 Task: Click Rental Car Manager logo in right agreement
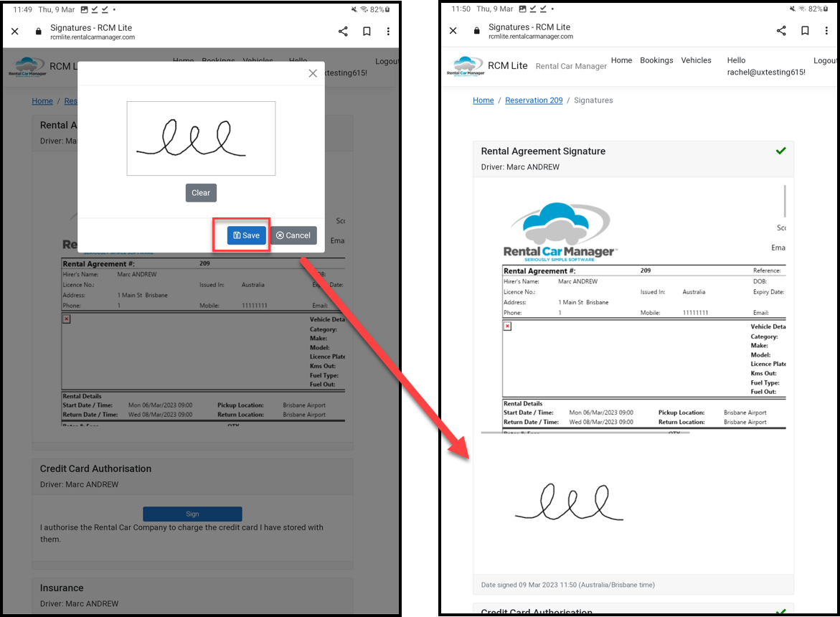(x=560, y=232)
